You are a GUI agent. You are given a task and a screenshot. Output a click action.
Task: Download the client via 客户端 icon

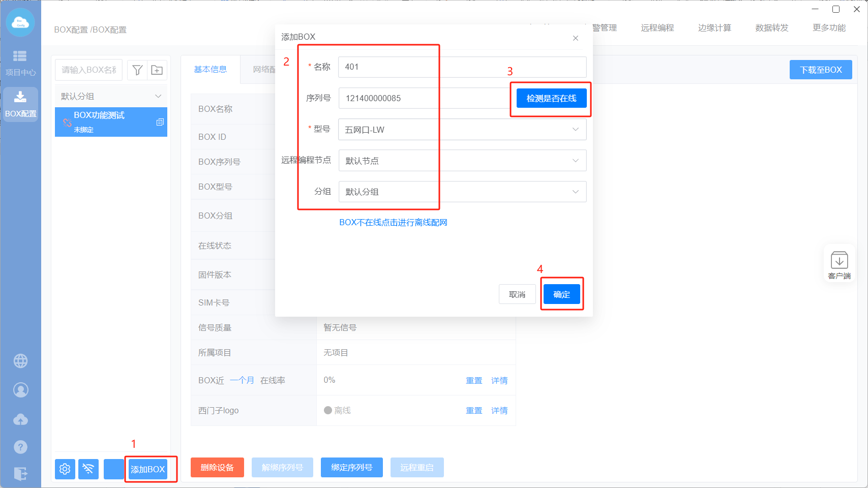tap(839, 264)
